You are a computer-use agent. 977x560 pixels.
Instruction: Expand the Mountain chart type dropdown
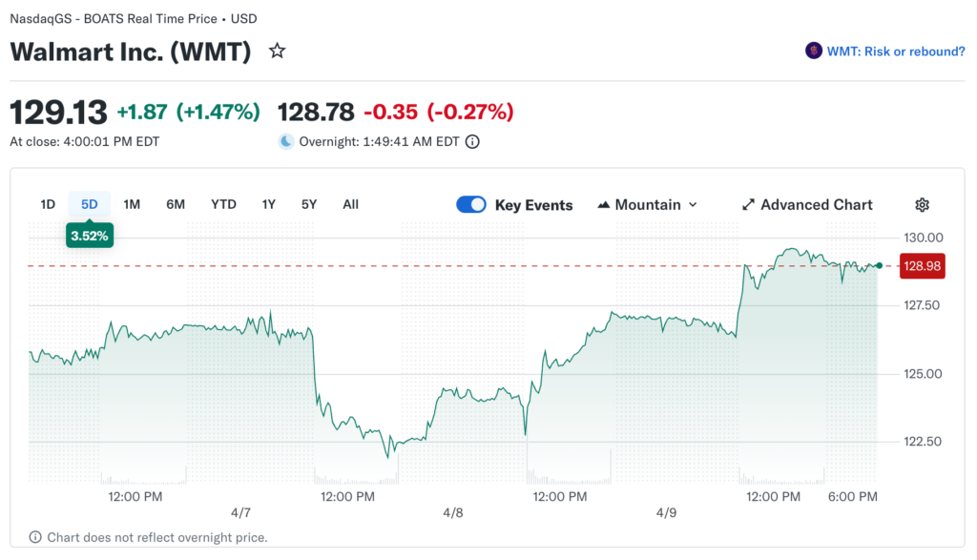693,205
